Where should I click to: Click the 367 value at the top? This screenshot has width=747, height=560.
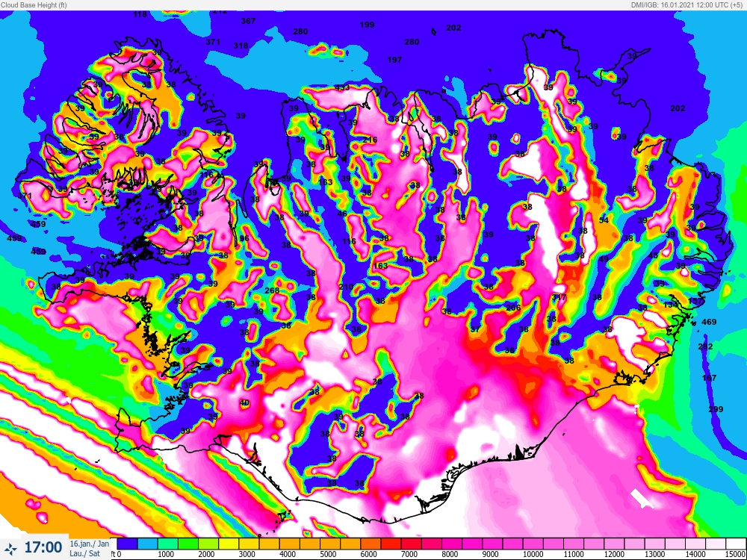click(248, 21)
